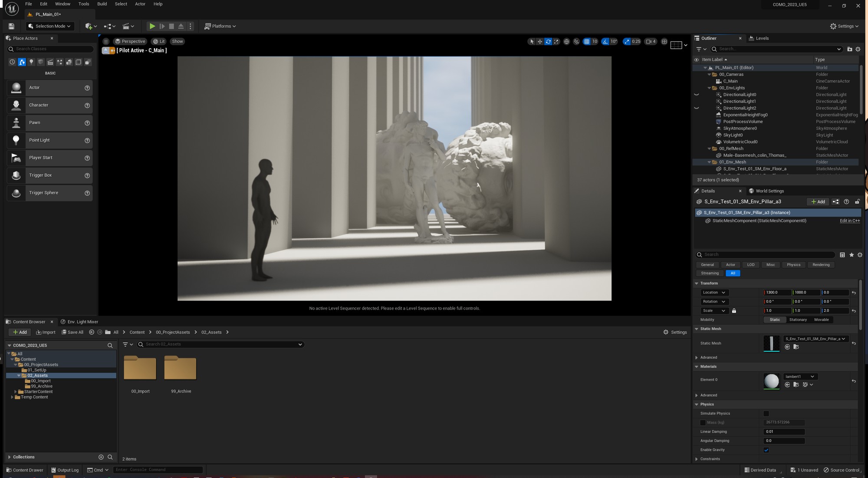Switch to the Levels tab
This screenshot has width=868, height=478.
pyautogui.click(x=759, y=38)
